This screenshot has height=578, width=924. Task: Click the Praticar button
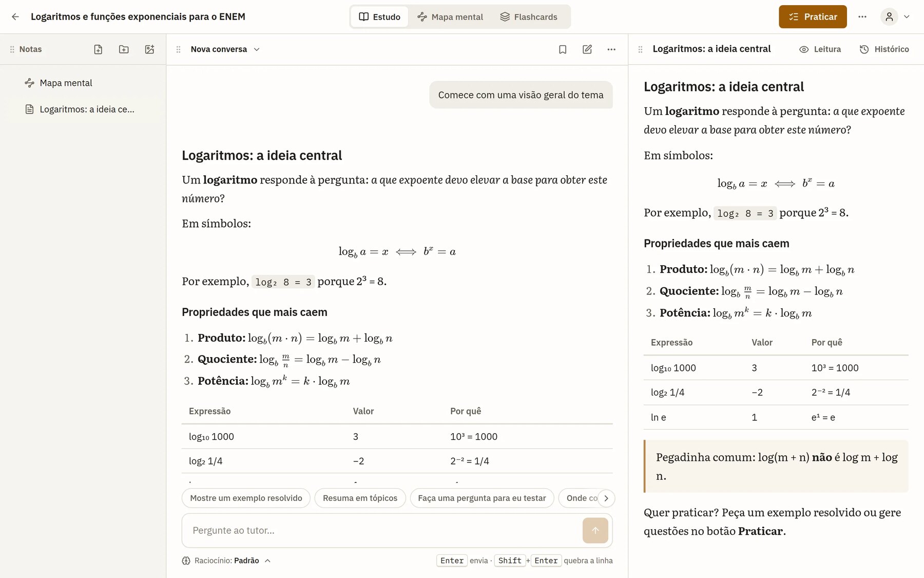[x=813, y=16]
